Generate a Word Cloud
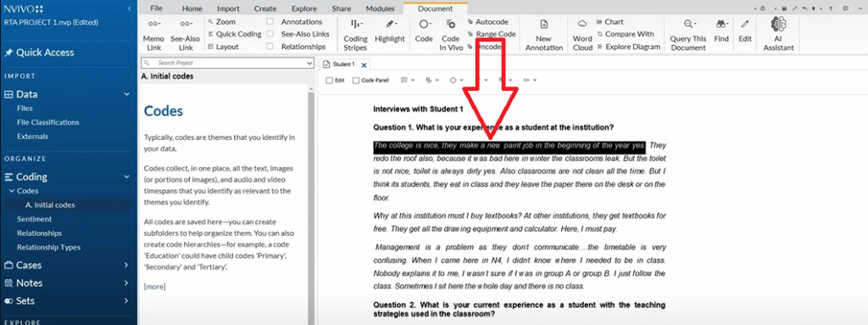 pos(582,35)
